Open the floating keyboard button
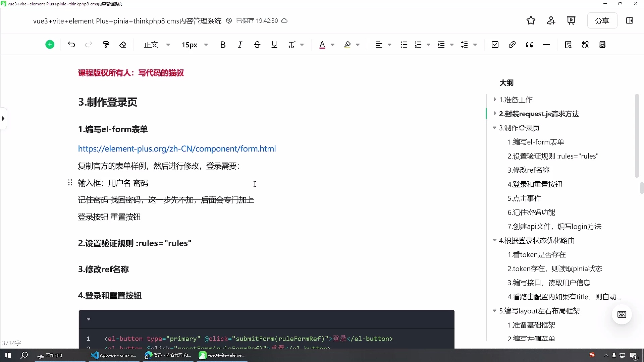644x362 pixels. click(x=622, y=314)
